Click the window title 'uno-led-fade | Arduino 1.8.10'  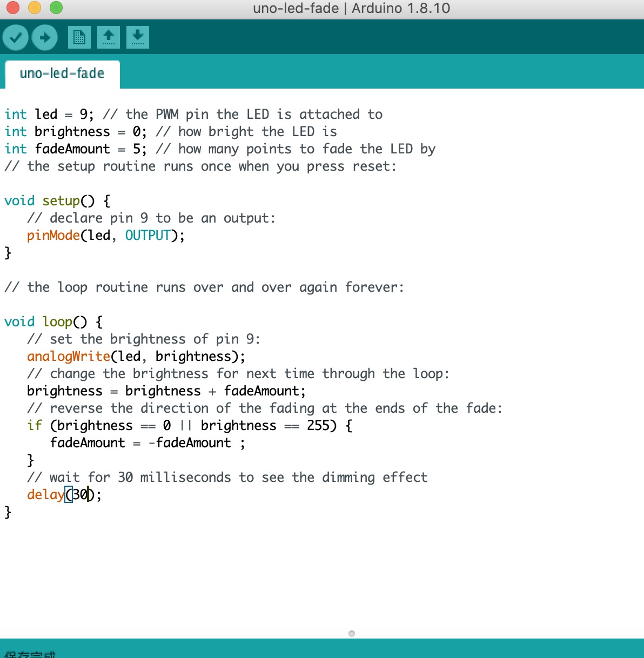coord(352,8)
